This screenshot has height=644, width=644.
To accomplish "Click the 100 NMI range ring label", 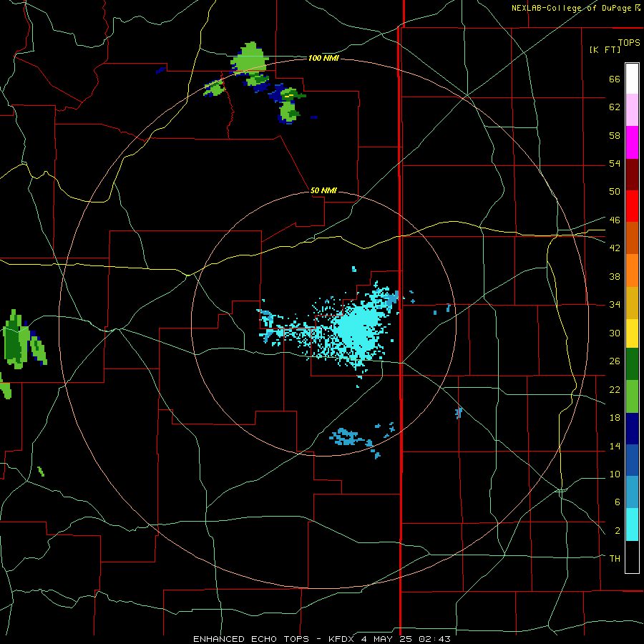I will coord(323,59).
